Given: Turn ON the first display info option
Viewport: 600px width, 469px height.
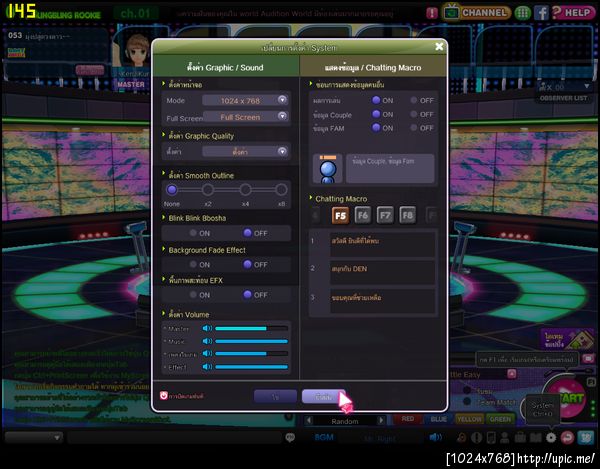Looking at the screenshot, I should tap(376, 100).
